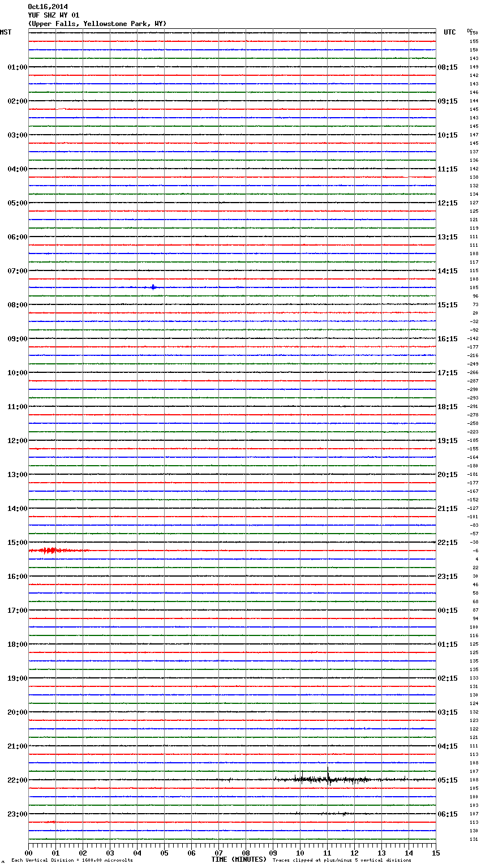Select the 10:00 MST row label
481x868 pixels.
(x=17, y=373)
